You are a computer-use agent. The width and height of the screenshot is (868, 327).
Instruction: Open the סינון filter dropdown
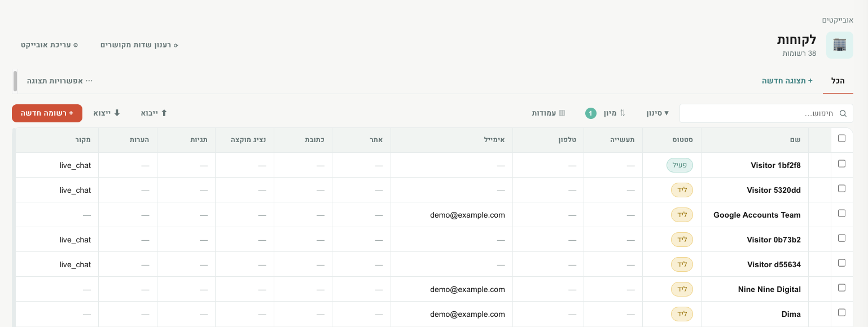657,113
